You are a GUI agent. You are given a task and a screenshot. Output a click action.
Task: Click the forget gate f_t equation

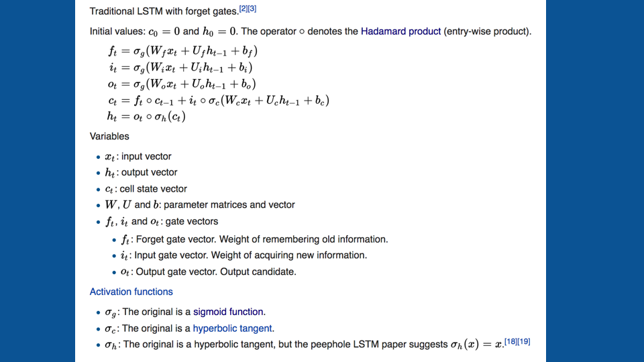182,51
